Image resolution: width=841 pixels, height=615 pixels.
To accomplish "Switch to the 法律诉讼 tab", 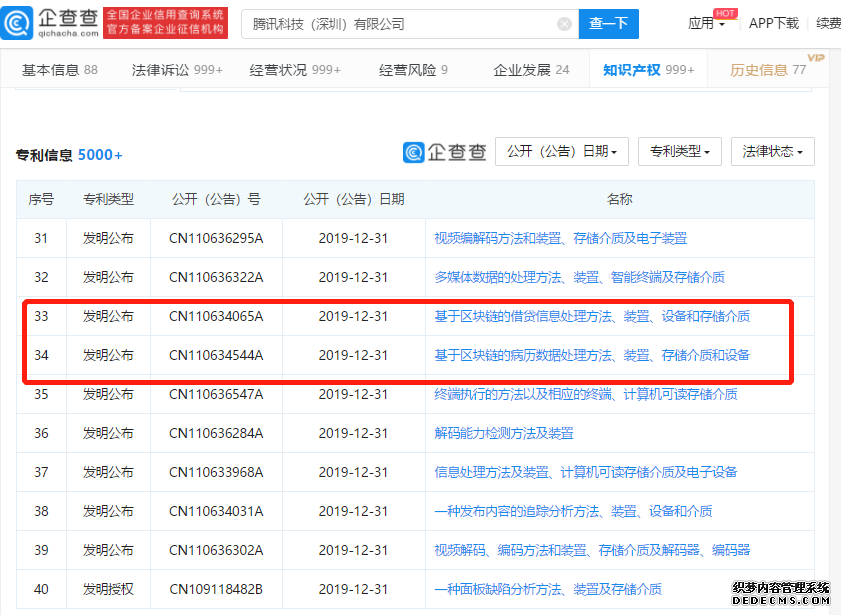I will (x=176, y=70).
